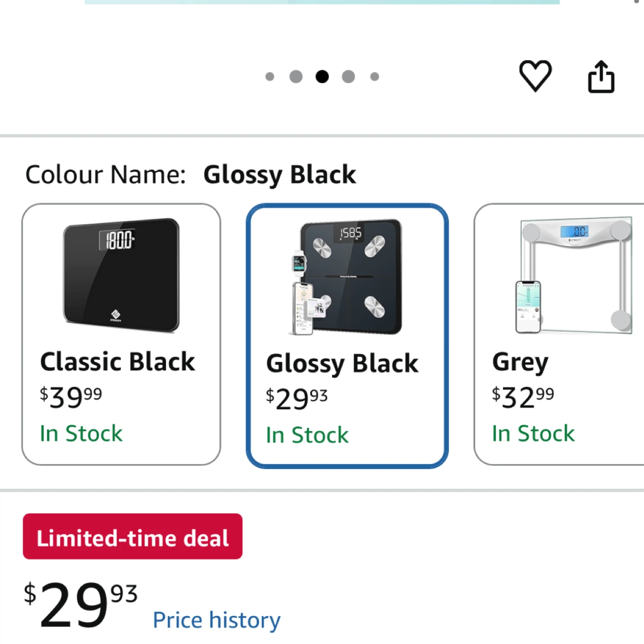This screenshot has width=644, height=644.
Task: Select the Classic Black colour option
Action: [121, 334]
